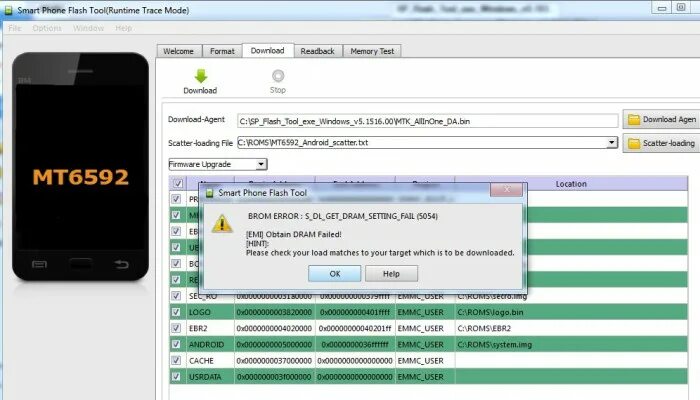Open the File menu

tap(14, 28)
